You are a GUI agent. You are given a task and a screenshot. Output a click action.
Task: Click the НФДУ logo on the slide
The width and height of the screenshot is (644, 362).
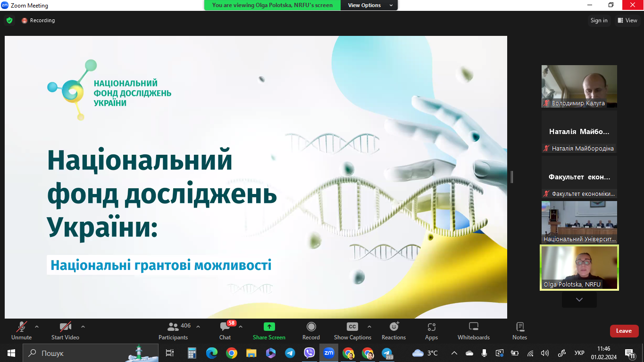[109, 90]
